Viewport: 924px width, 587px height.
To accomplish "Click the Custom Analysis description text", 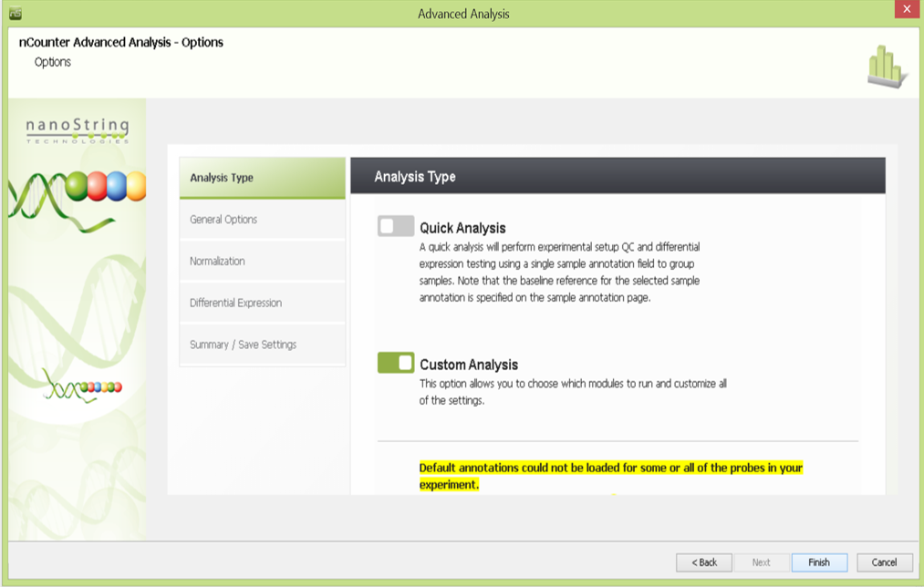I will coord(573,392).
